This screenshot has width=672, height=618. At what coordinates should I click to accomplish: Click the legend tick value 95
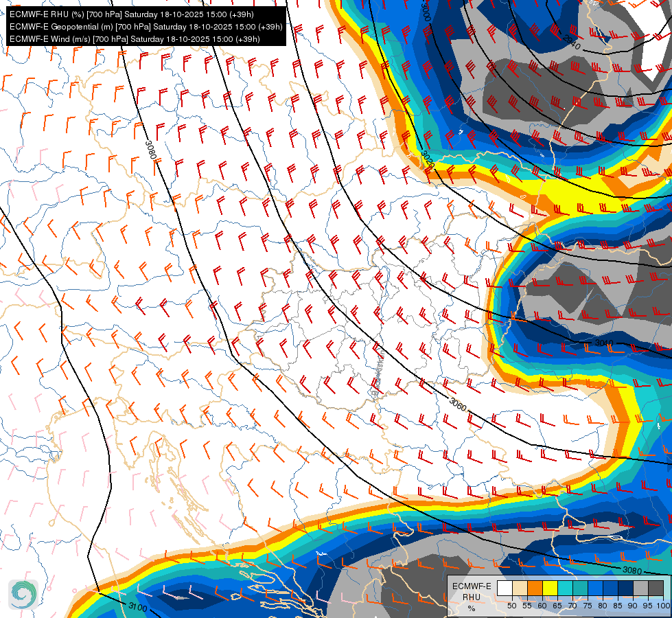[x=648, y=606]
